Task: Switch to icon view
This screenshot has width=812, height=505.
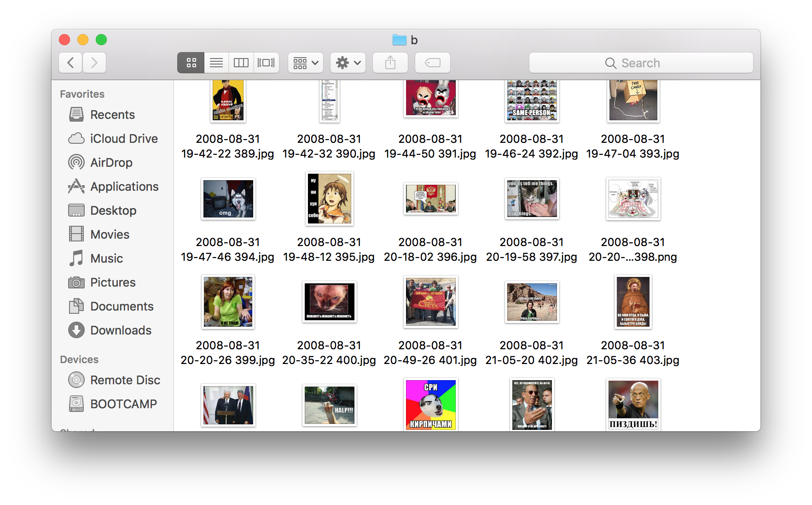Action: click(x=191, y=63)
